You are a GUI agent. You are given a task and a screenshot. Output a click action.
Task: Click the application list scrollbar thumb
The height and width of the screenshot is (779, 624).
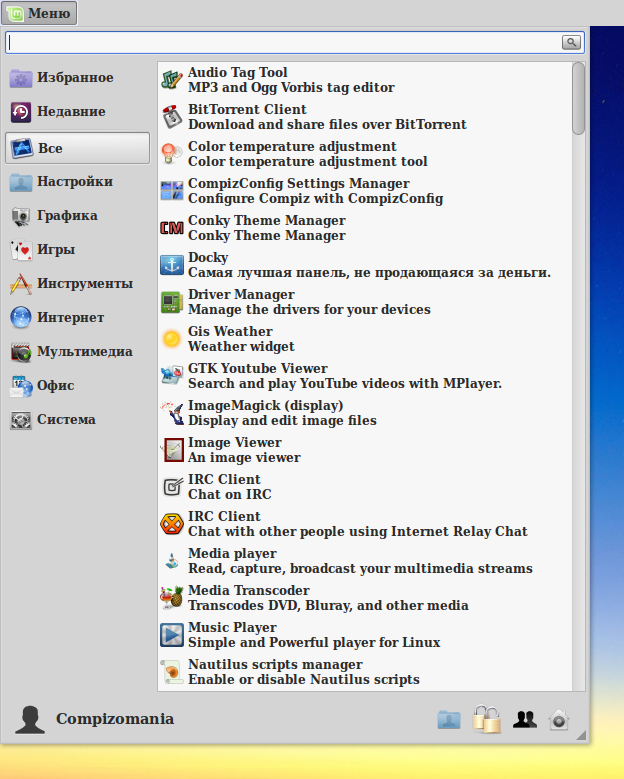578,98
